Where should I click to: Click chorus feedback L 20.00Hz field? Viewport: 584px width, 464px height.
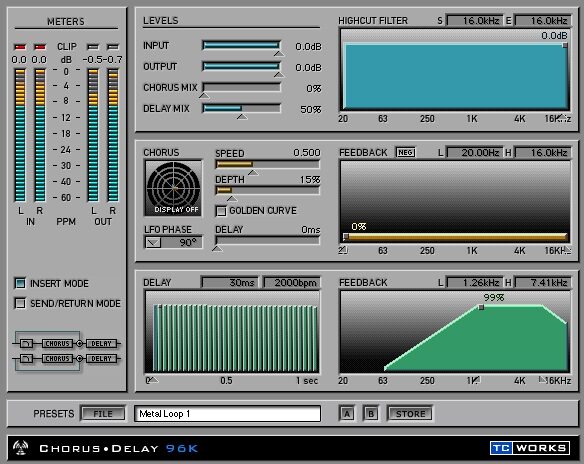(x=474, y=153)
